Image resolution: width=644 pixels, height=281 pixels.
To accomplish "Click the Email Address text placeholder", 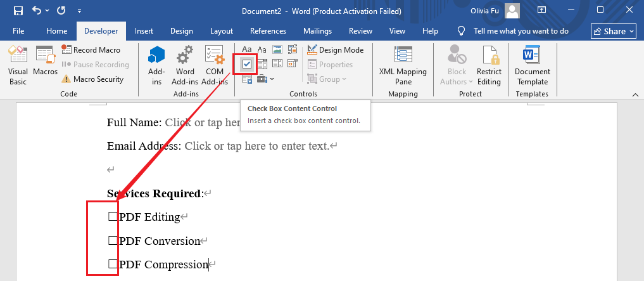I will click(x=257, y=146).
